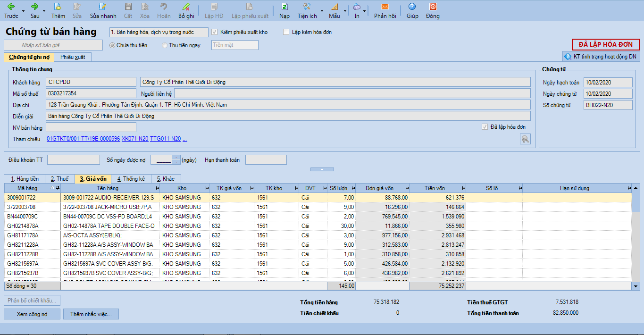Click the Hoãn undo icon
644x335 pixels.
coord(164,11)
